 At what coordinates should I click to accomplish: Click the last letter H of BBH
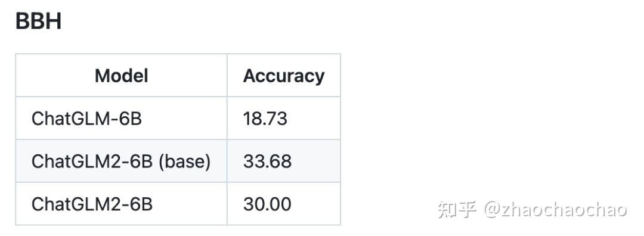tap(54, 21)
